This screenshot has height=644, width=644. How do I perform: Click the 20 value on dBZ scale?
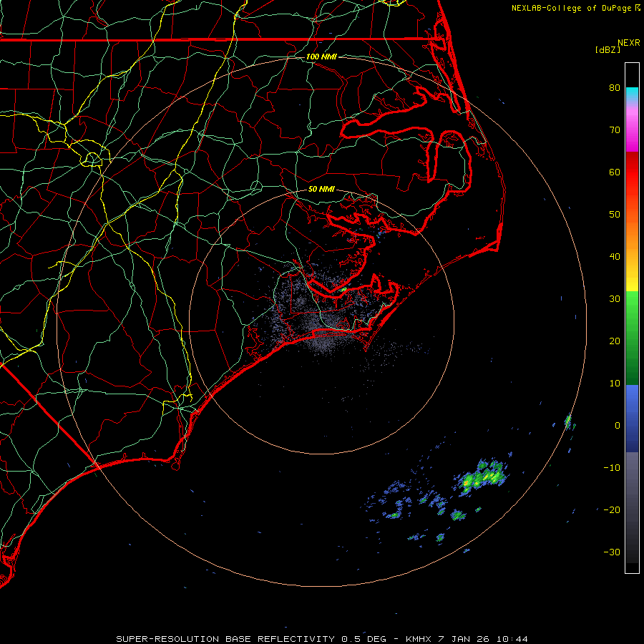click(x=615, y=341)
